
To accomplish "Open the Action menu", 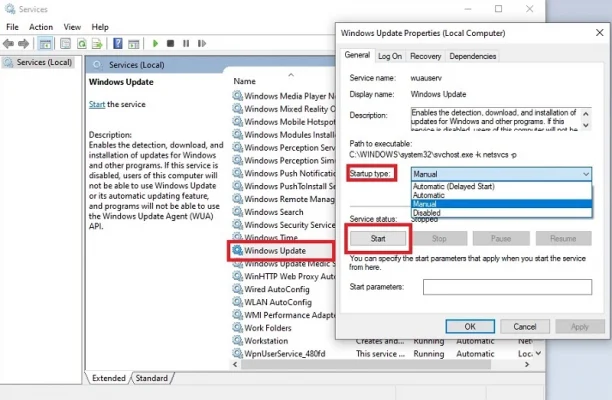I will click(41, 27).
